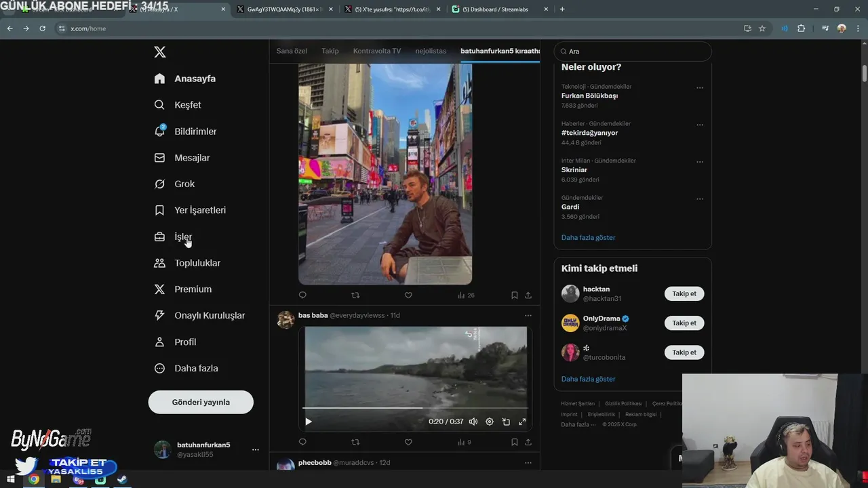Toggle picture-in-picture on the video
Screen dimensions: 868x488
pyautogui.click(x=506, y=422)
